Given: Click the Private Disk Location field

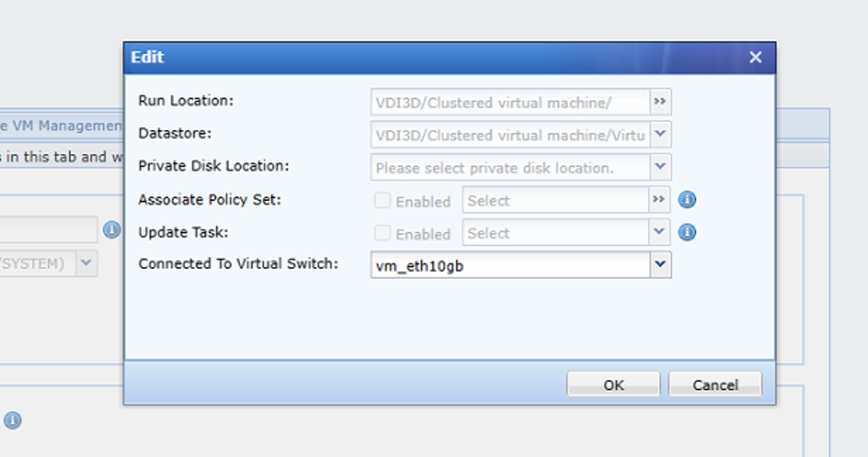Looking at the screenshot, I should click(x=510, y=167).
